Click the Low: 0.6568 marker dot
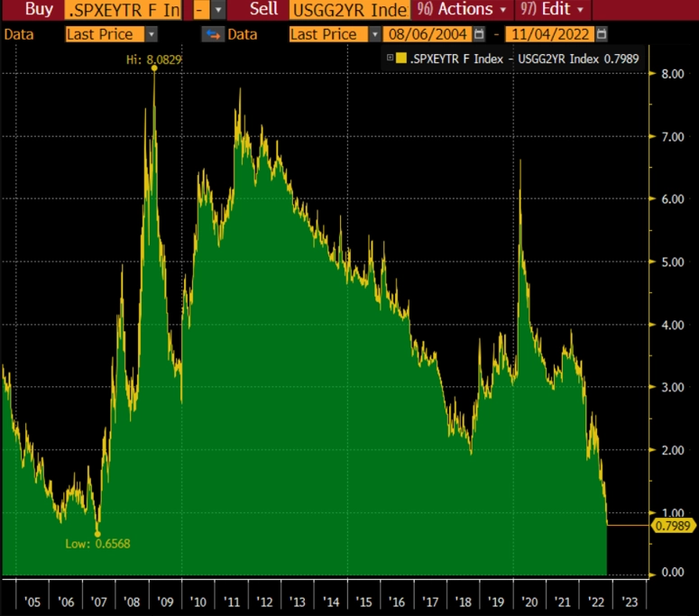699x616 pixels. [97, 534]
